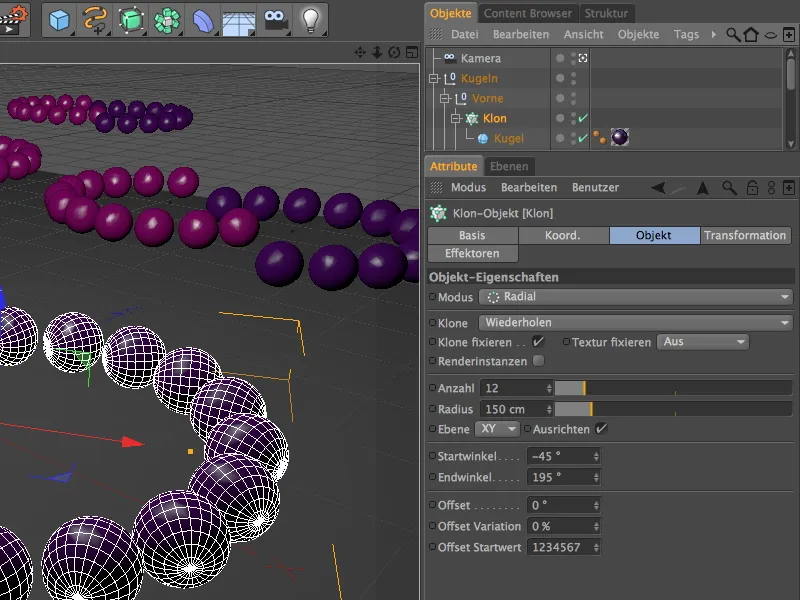The width and height of the screenshot is (800, 600).
Task: Open the Bearbeiten menu in Objekte
Action: pos(521,35)
